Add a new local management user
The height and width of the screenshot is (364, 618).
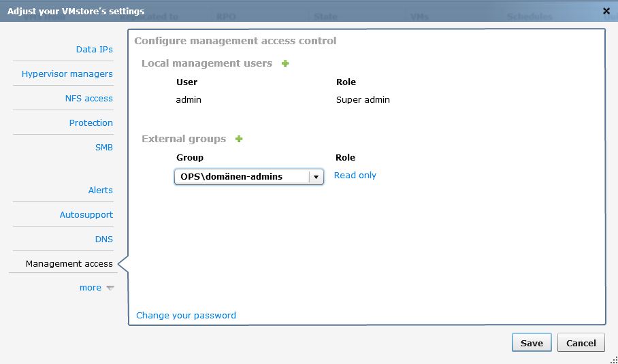click(x=285, y=63)
